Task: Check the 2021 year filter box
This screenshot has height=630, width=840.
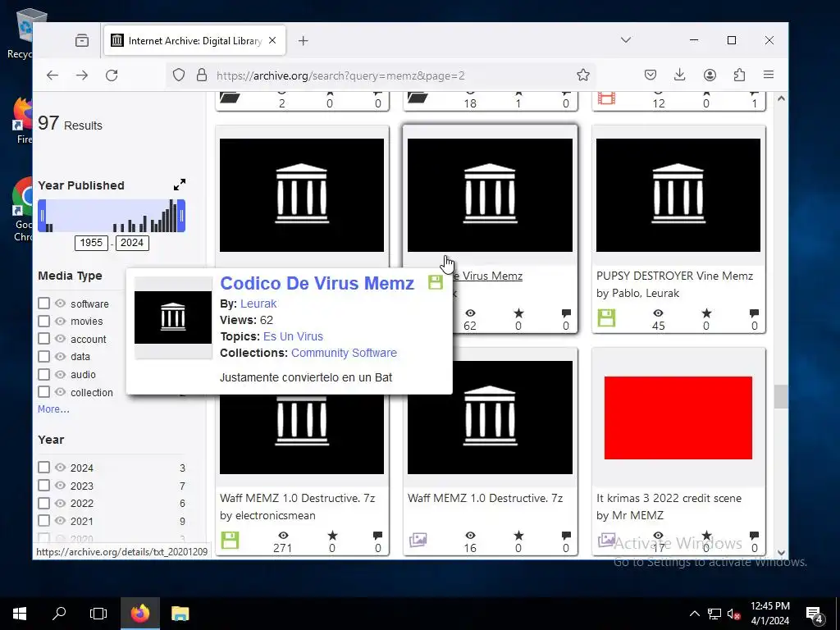Action: tap(44, 521)
